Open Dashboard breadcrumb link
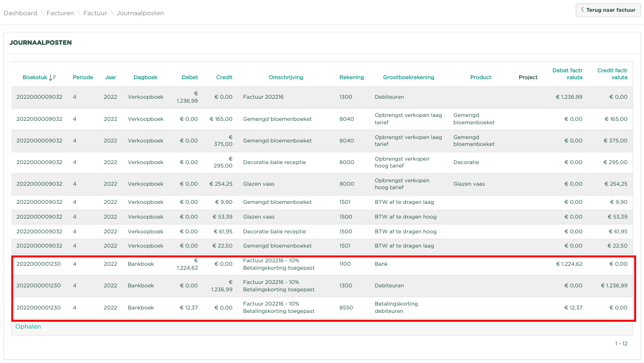Image resolution: width=644 pixels, height=363 pixels. 20,13
